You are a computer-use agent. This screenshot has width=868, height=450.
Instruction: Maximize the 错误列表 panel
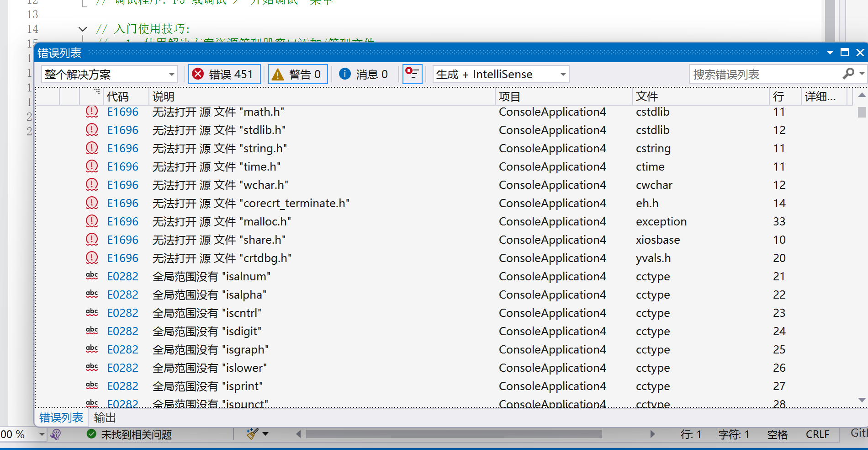[845, 53]
